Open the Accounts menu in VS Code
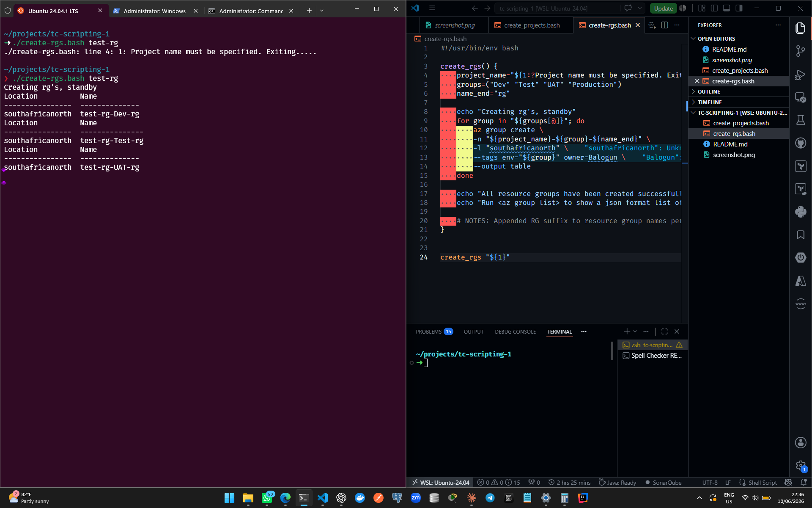 800,443
